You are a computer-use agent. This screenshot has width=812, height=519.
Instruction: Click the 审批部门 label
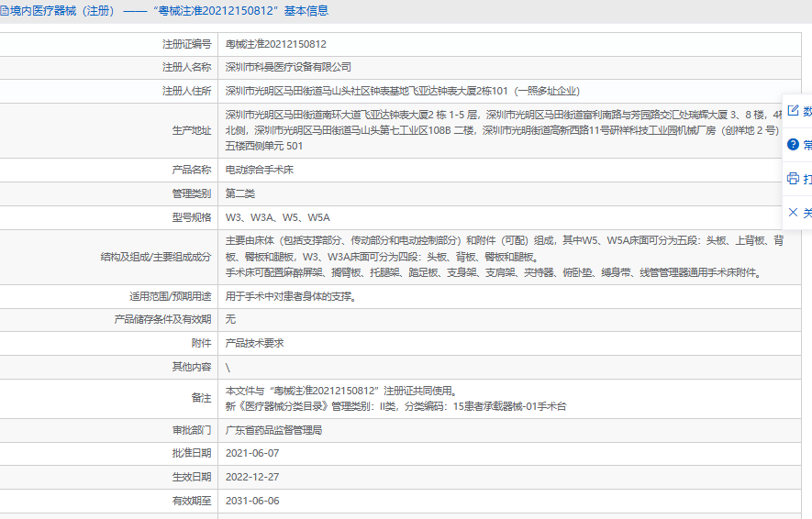[192, 431]
